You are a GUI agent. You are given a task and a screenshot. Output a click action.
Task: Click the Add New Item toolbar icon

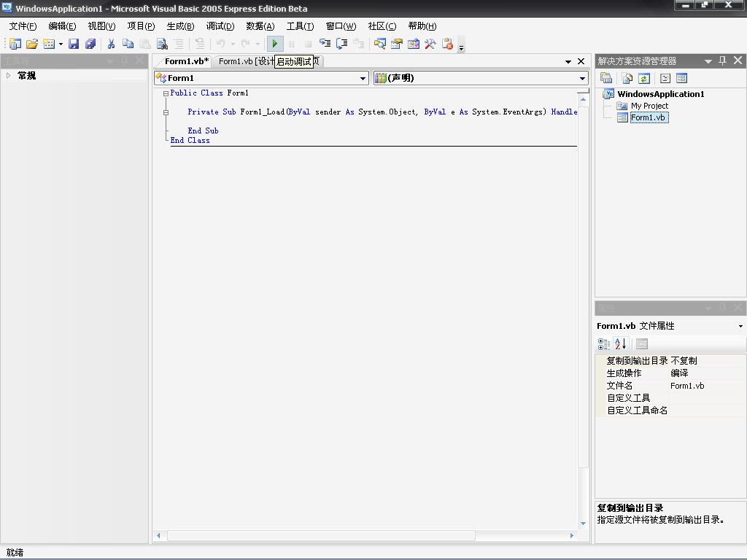[49, 44]
